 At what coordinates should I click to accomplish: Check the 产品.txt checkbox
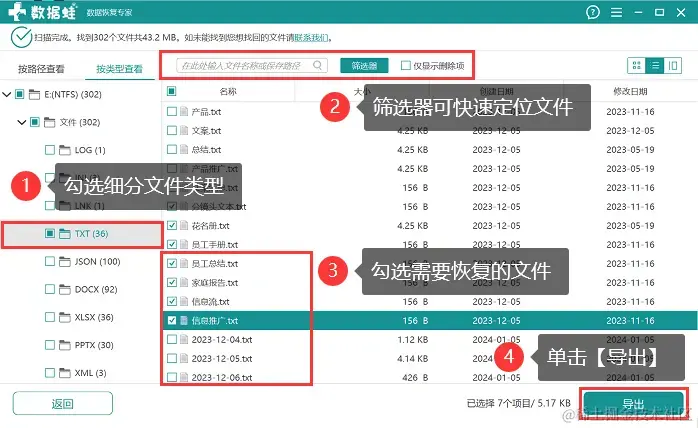pyautogui.click(x=171, y=111)
